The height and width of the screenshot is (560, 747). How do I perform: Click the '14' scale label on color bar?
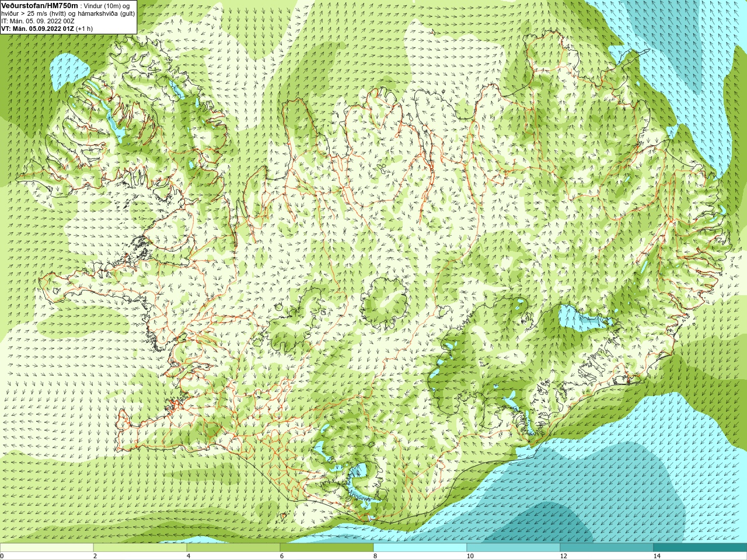657,556
